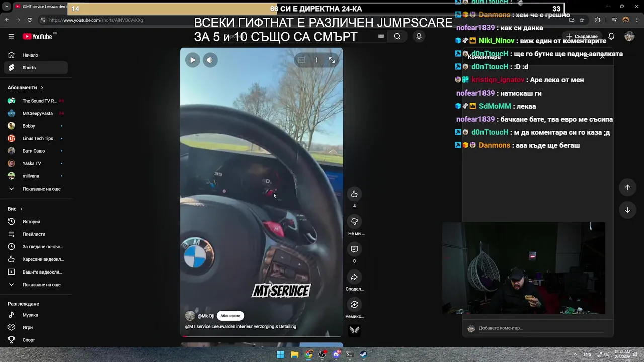Image resolution: width=644 pixels, height=362 pixels.
Task: Open YouTube notifications bell
Action: (611, 36)
